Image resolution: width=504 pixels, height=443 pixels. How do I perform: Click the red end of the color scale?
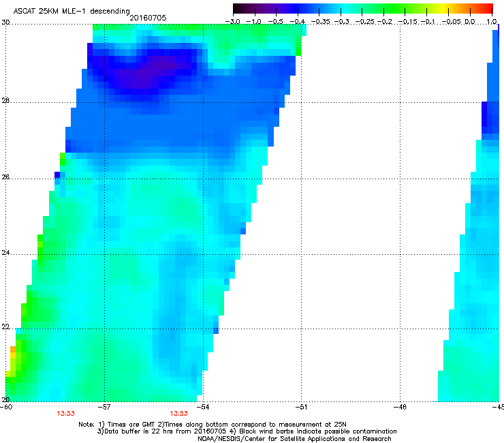click(x=488, y=8)
